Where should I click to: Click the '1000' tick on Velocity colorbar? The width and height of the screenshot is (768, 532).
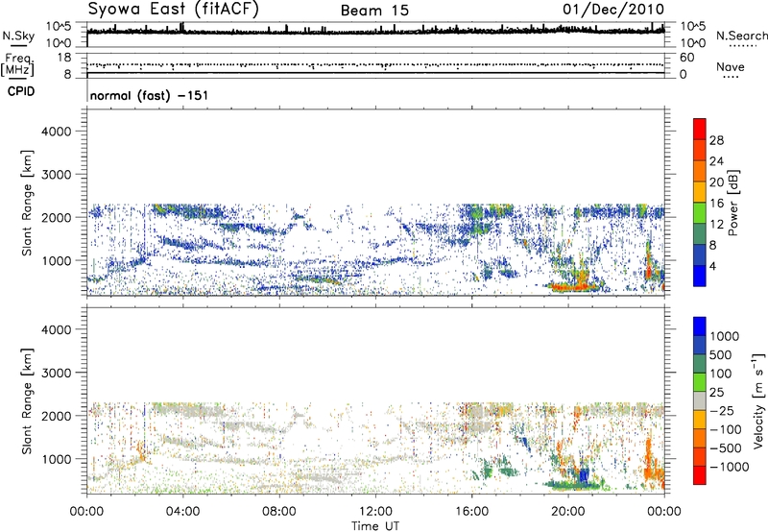tap(725, 336)
